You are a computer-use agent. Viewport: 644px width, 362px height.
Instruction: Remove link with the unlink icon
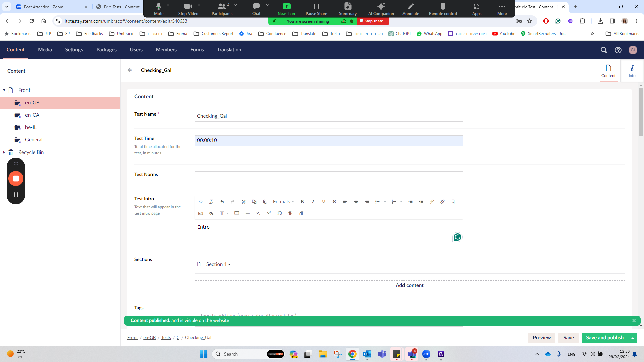click(442, 202)
